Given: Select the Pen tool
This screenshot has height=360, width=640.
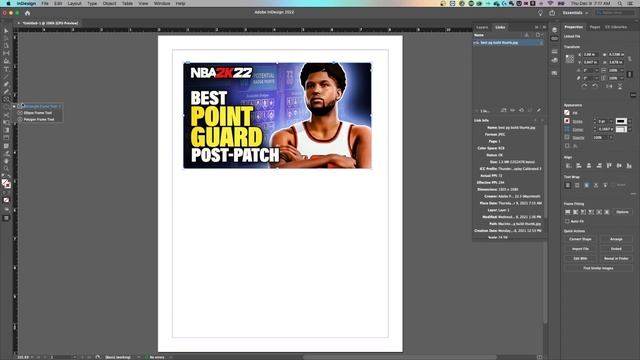Looking at the screenshot, I should click(x=6, y=84).
